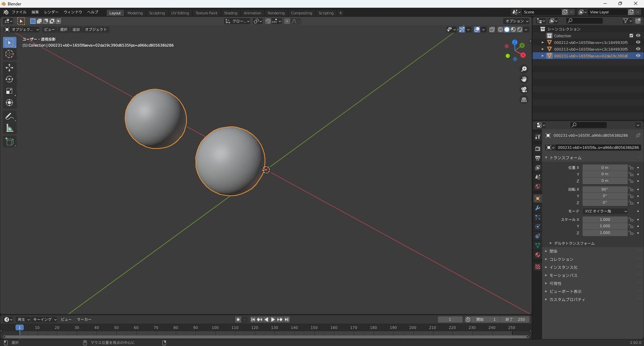Play the animation in the timeline
The image size is (644, 346).
(273, 320)
